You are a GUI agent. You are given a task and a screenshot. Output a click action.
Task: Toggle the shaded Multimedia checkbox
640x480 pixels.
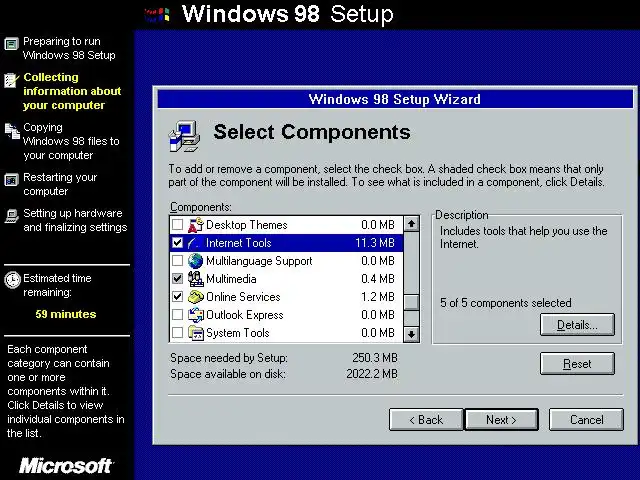point(178,279)
